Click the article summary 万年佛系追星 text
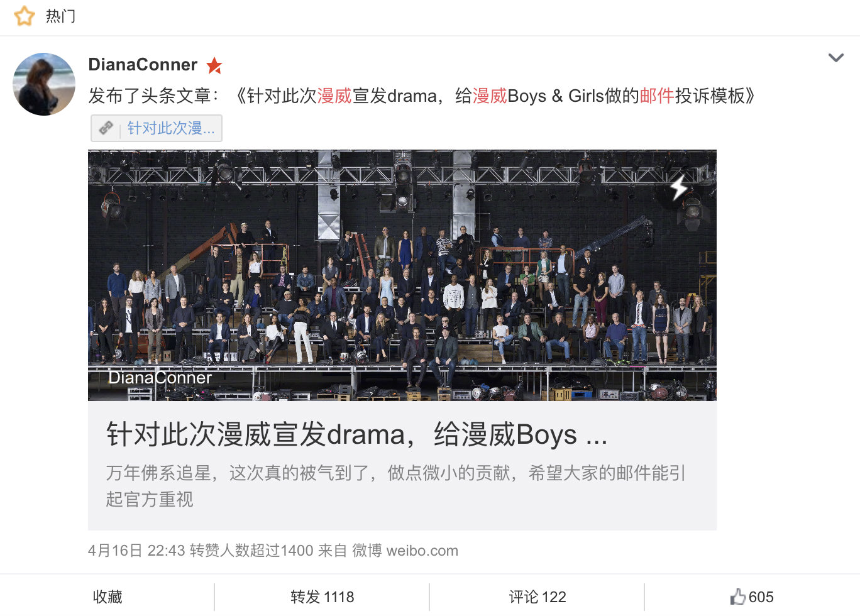Screen dimensions: 860x616 pos(395,486)
